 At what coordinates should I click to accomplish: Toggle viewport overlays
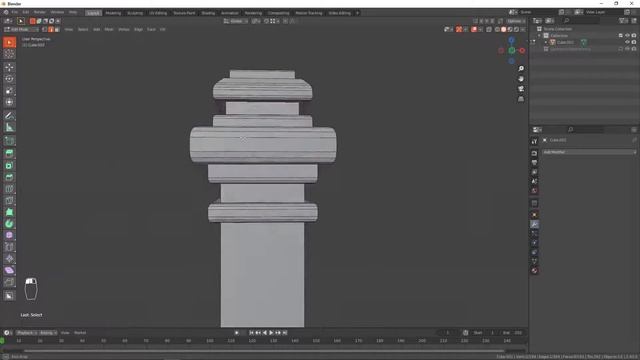click(x=474, y=29)
